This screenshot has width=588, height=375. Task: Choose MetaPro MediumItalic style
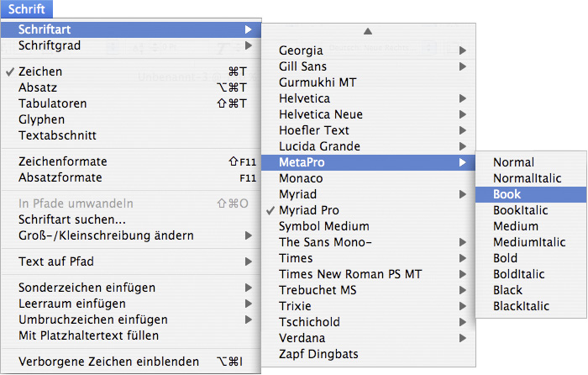(531, 242)
